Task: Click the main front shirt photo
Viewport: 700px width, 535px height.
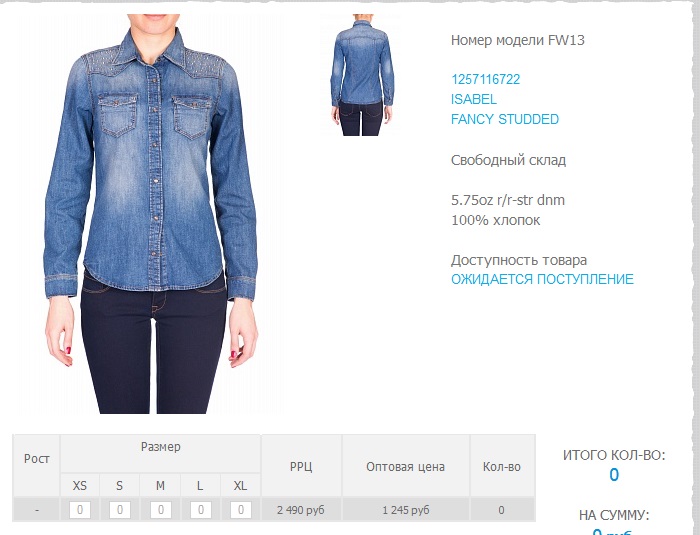Action: (151, 213)
